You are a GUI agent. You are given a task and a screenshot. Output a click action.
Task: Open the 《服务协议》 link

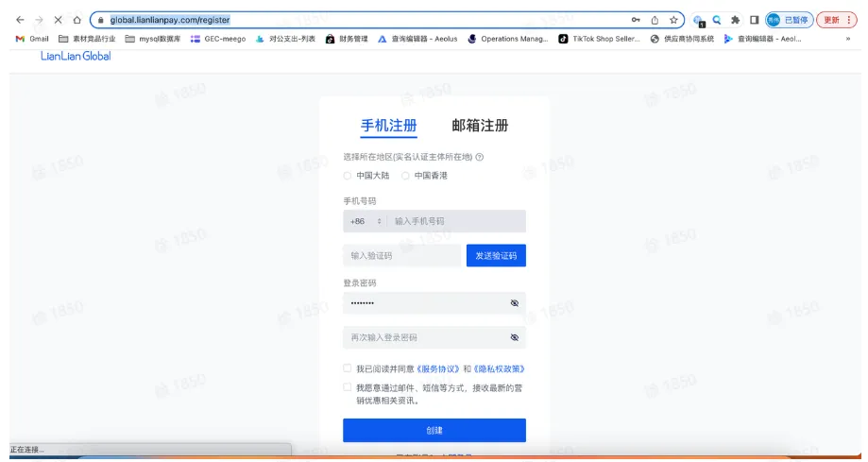(x=438, y=368)
